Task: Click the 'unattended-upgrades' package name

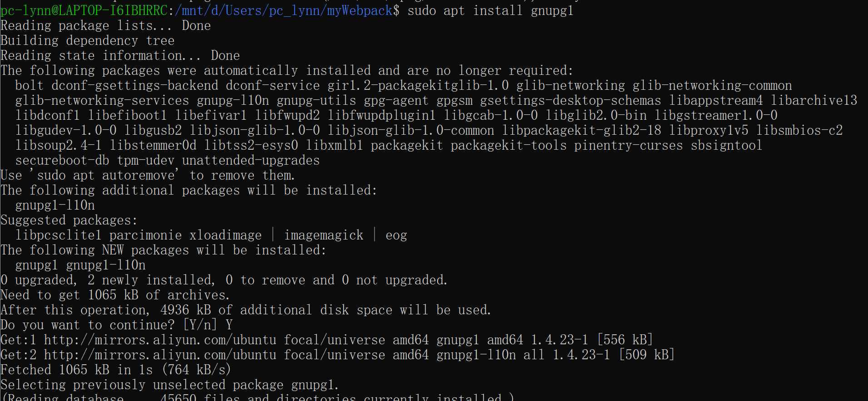Action: 251,160
